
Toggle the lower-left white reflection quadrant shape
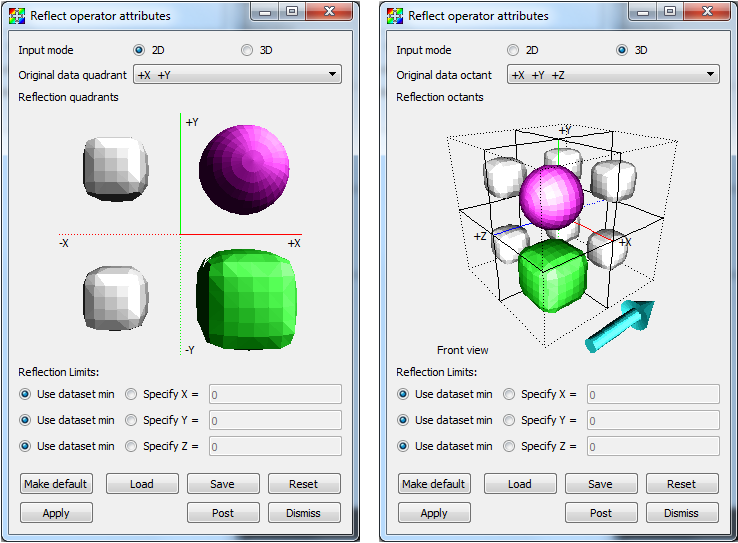click(x=116, y=298)
